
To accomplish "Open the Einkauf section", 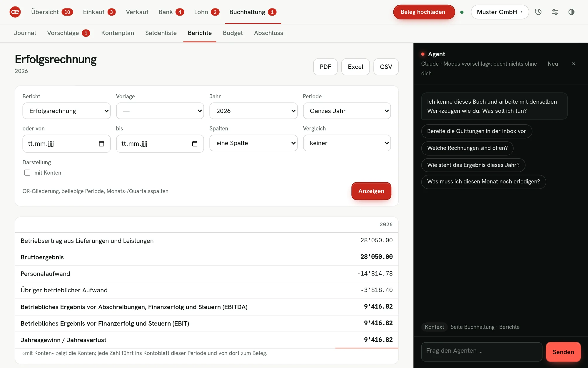I will click(x=99, y=12).
